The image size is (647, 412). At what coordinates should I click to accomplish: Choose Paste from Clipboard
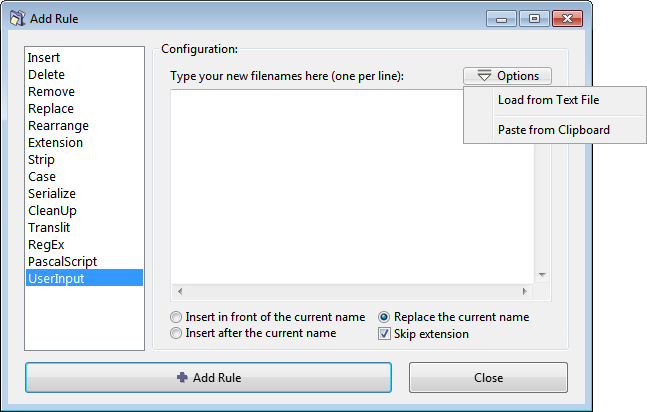555,130
